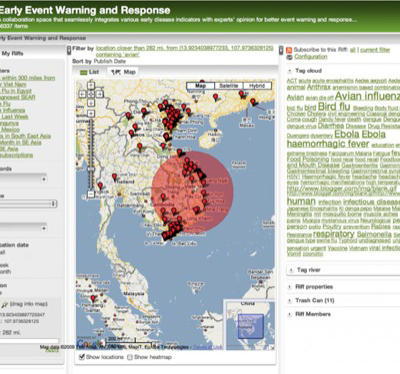Click the orange RSS feed icon
The image size is (400, 374).
point(289,50)
